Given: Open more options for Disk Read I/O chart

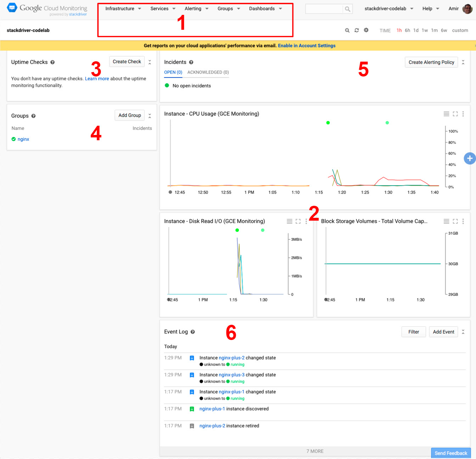Looking at the screenshot, I should tap(306, 221).
